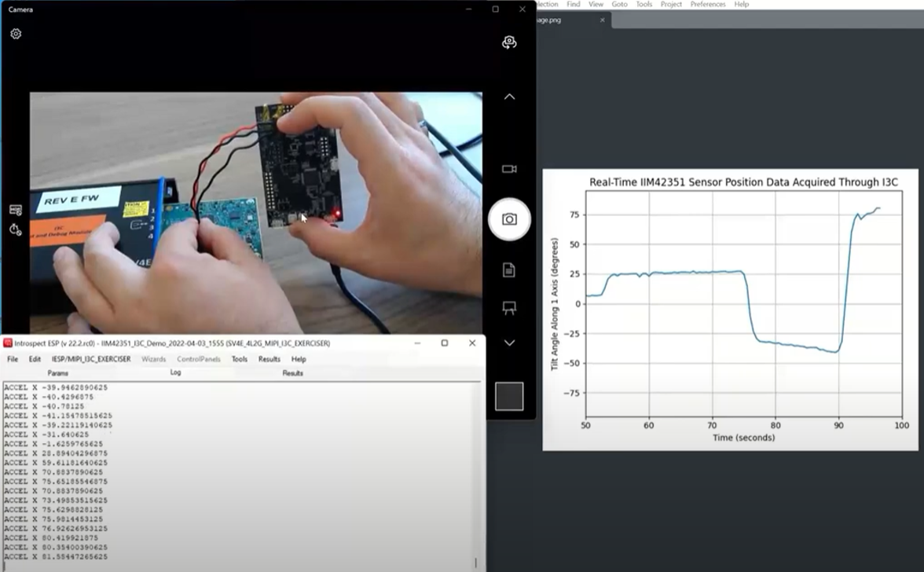This screenshot has width=924, height=572.
Task: Select whiteboard capture mode icon
Action: 509,308
